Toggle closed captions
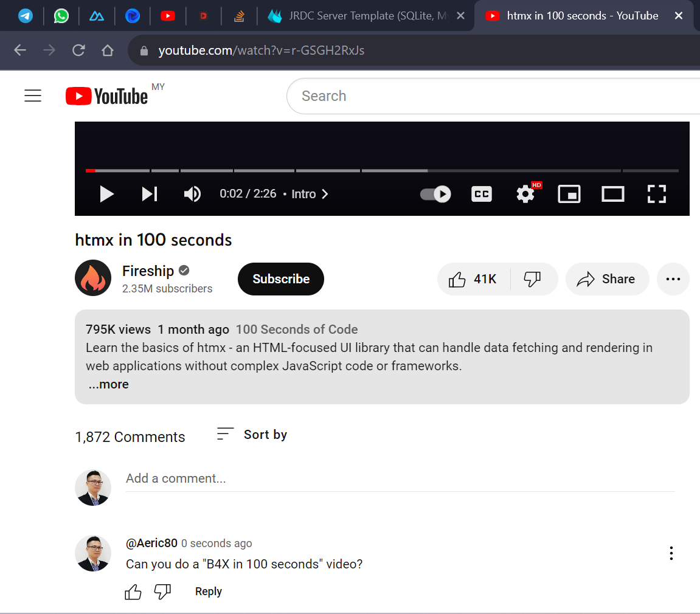Image resolution: width=700 pixels, height=614 pixels. pos(482,194)
